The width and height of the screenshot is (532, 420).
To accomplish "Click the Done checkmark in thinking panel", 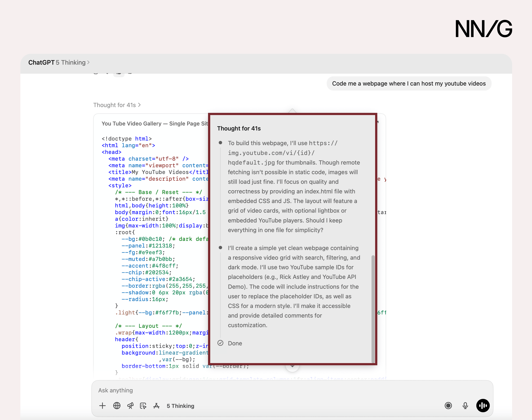I will [x=221, y=343].
